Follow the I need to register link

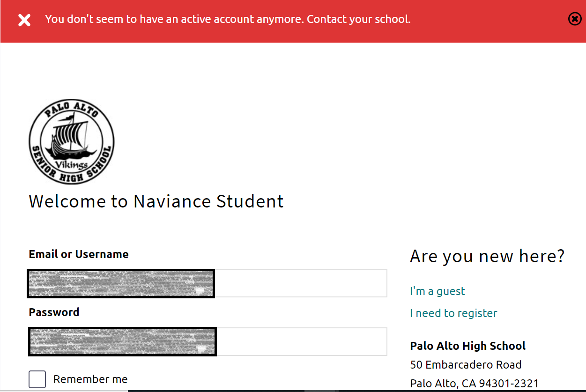click(x=453, y=313)
